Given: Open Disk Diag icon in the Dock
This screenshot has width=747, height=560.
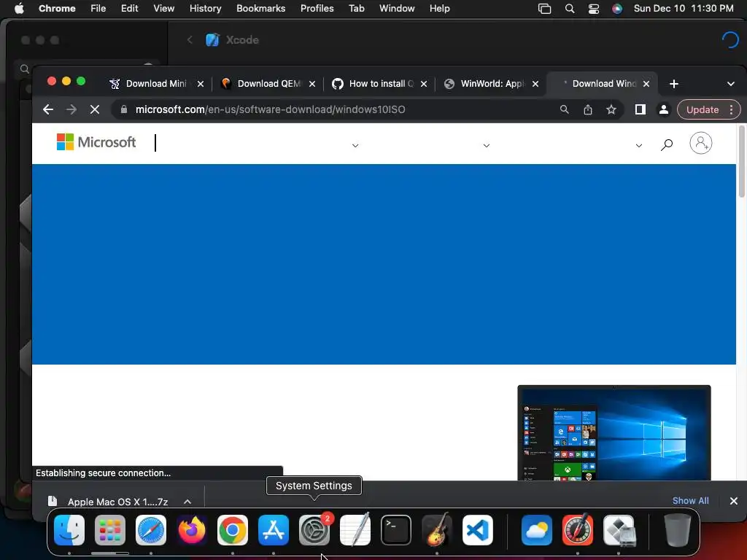Looking at the screenshot, I should 578,530.
